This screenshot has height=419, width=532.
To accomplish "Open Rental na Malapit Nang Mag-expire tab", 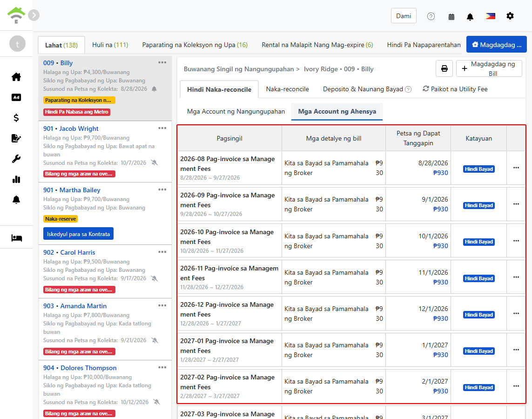I will [317, 45].
